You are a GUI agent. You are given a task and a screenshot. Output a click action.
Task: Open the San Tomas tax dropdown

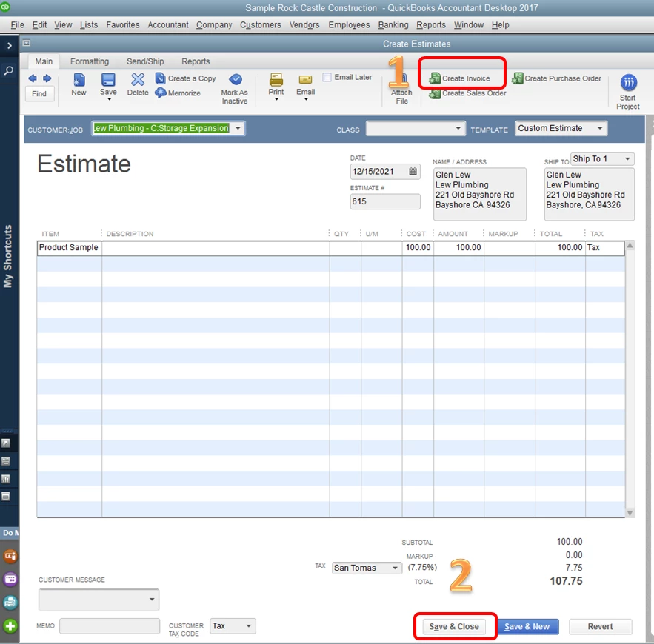[x=395, y=568]
